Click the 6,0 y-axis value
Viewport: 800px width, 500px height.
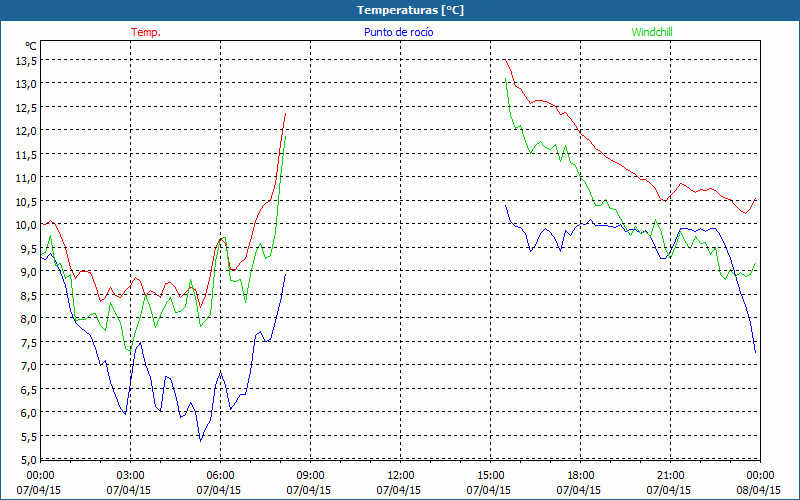(x=29, y=413)
